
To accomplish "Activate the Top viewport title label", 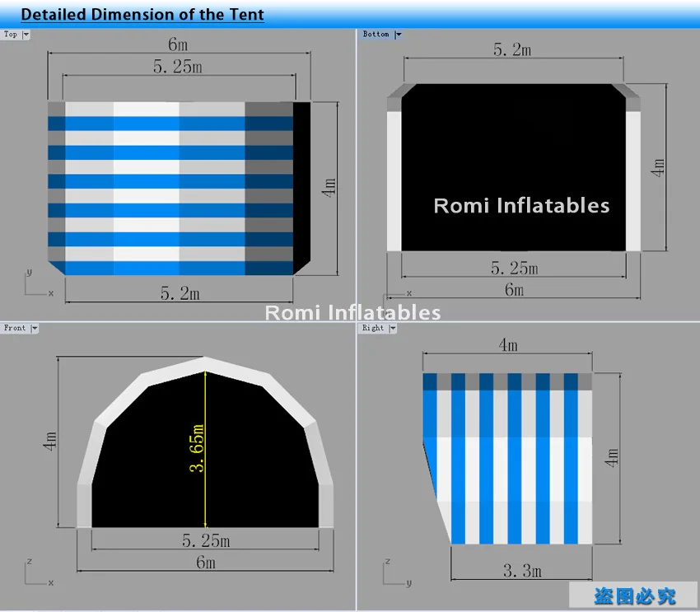I will [10, 35].
